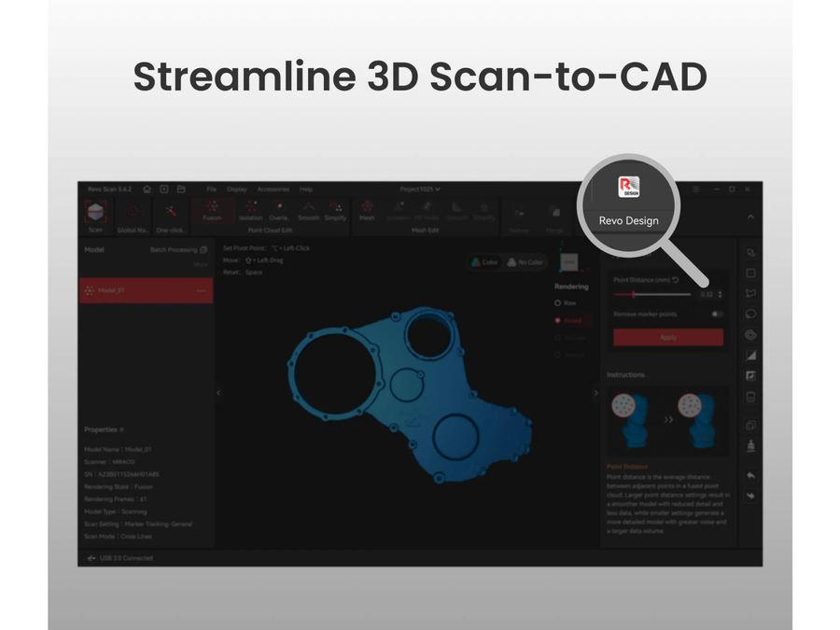Open the File menu
Viewport: 840px width, 630px height.
[212, 189]
